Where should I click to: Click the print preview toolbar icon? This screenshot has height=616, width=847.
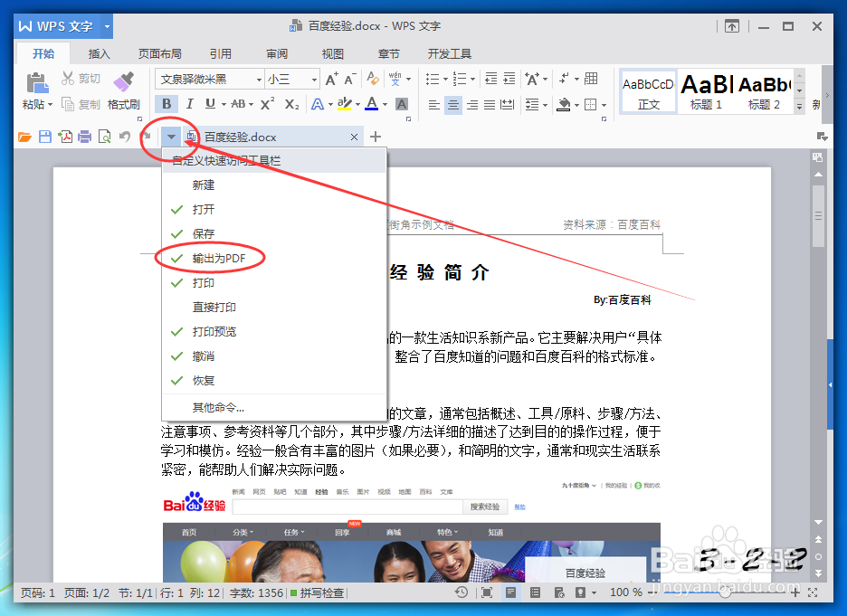pyautogui.click(x=105, y=137)
